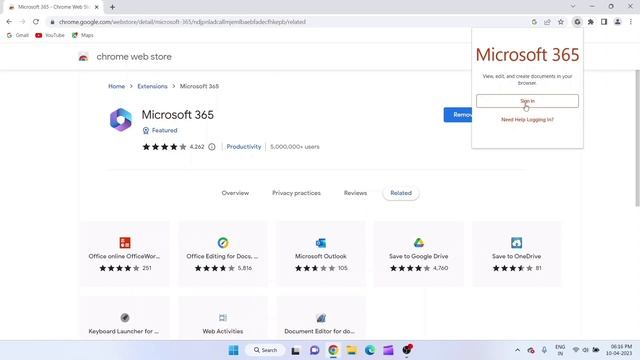The image size is (640, 360).
Task: Open the YouTube bookmark
Action: [x=50, y=36]
